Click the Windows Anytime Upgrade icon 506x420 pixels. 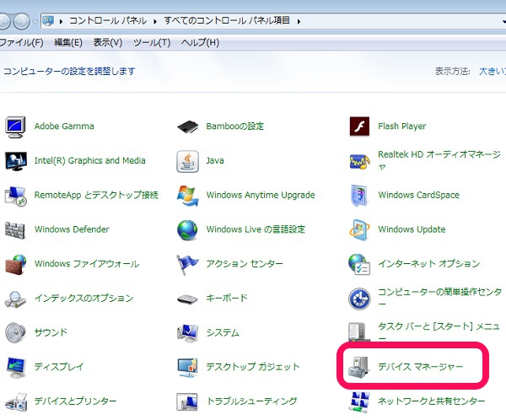187,196
